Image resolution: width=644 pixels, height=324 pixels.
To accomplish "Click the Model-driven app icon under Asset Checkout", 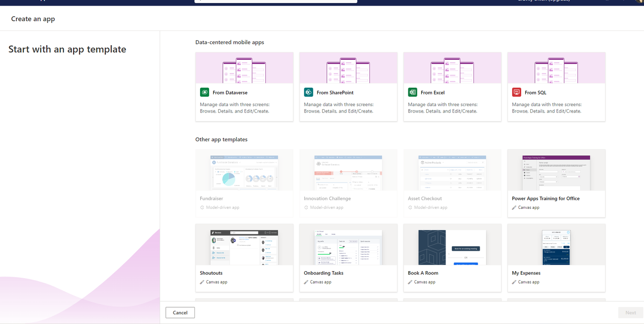I will click(x=410, y=207).
